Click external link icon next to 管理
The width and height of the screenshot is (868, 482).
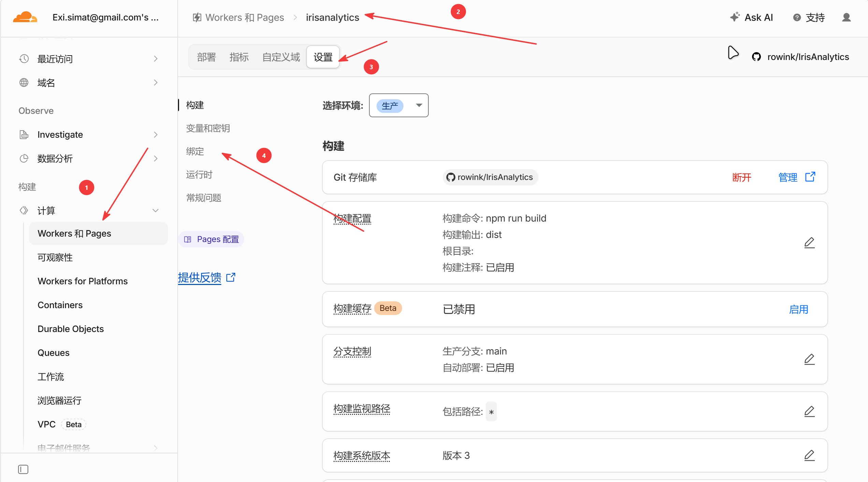click(810, 177)
